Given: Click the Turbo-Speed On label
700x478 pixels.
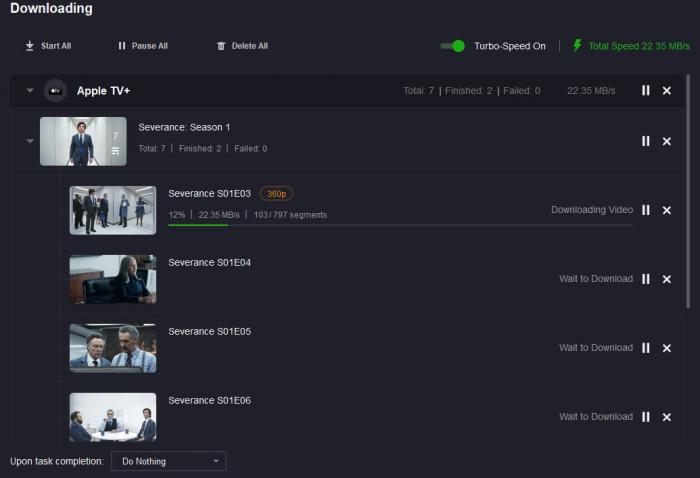Looking at the screenshot, I should click(509, 46).
